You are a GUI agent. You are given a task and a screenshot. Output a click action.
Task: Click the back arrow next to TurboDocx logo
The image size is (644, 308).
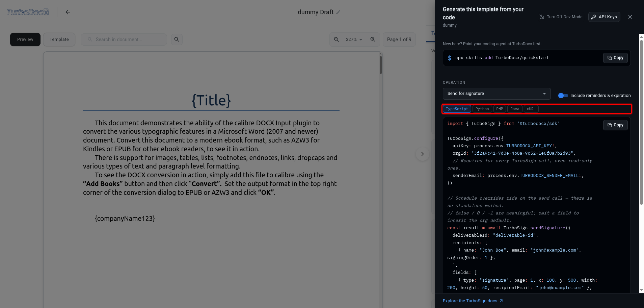68,12
